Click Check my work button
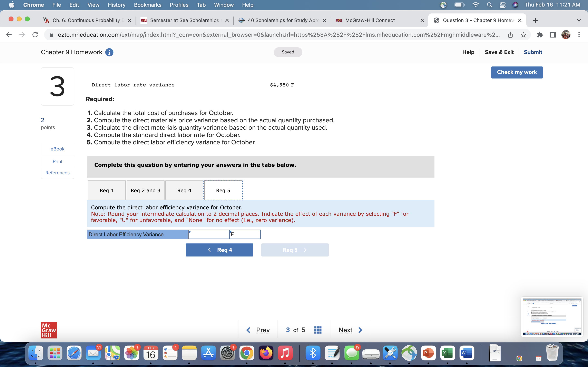 pos(517,72)
